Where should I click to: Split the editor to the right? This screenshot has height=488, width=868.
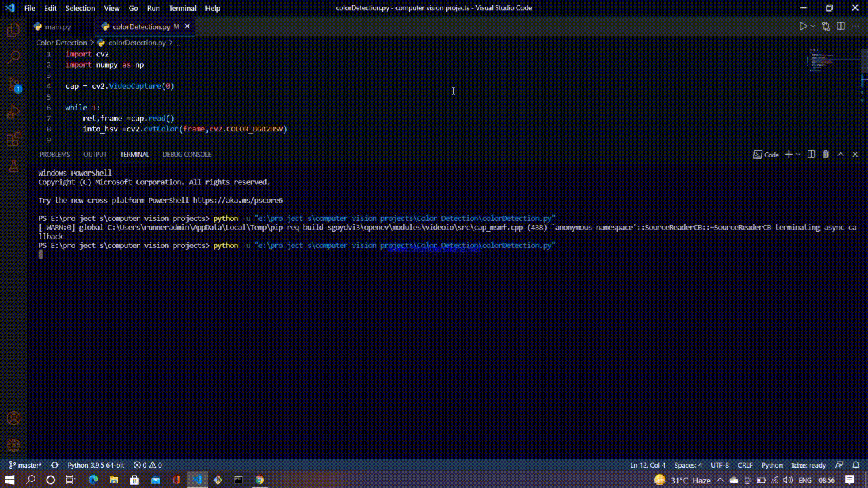point(841,26)
